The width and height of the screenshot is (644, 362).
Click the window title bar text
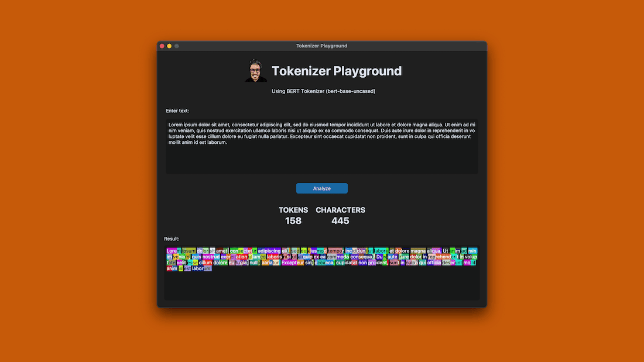point(321,46)
